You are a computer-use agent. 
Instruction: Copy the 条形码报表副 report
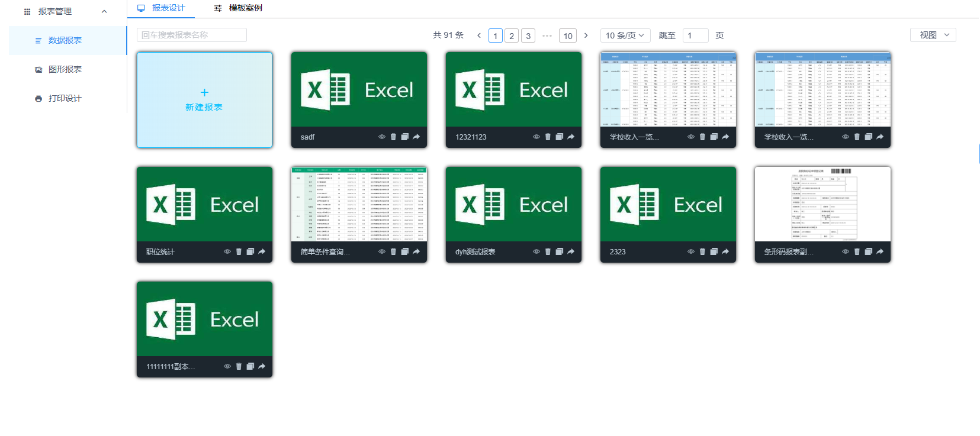[x=869, y=251]
